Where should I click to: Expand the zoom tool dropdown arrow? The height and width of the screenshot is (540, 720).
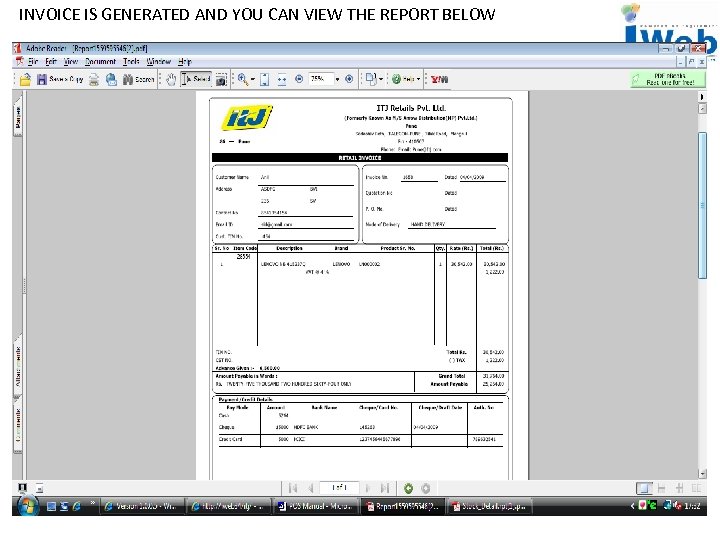point(253,79)
